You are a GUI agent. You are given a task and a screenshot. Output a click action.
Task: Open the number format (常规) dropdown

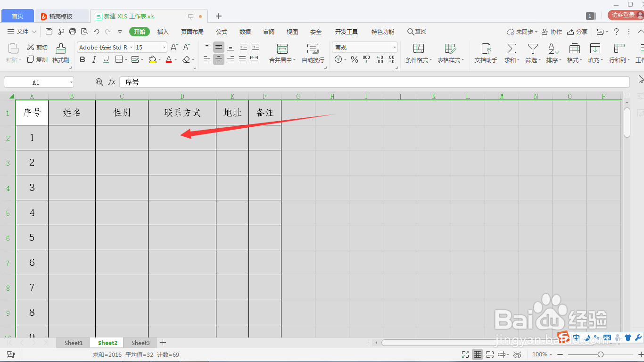click(395, 47)
